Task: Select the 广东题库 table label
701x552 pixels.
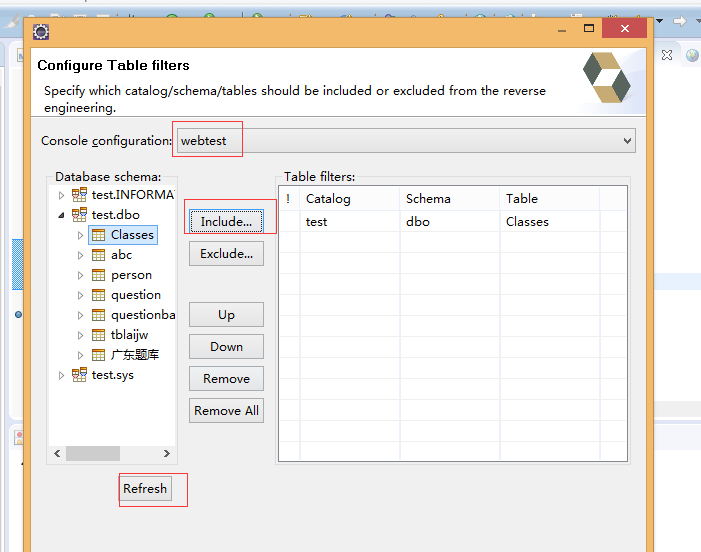Action: click(135, 355)
